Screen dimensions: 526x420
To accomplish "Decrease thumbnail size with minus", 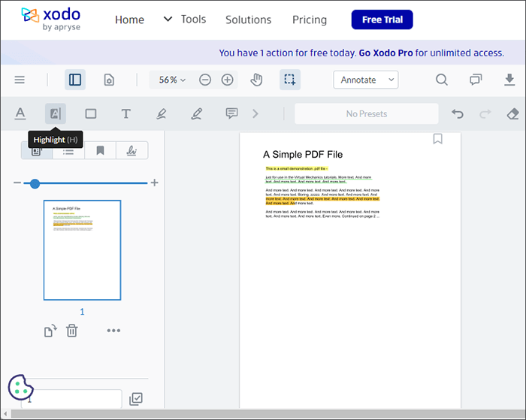I will (17, 183).
